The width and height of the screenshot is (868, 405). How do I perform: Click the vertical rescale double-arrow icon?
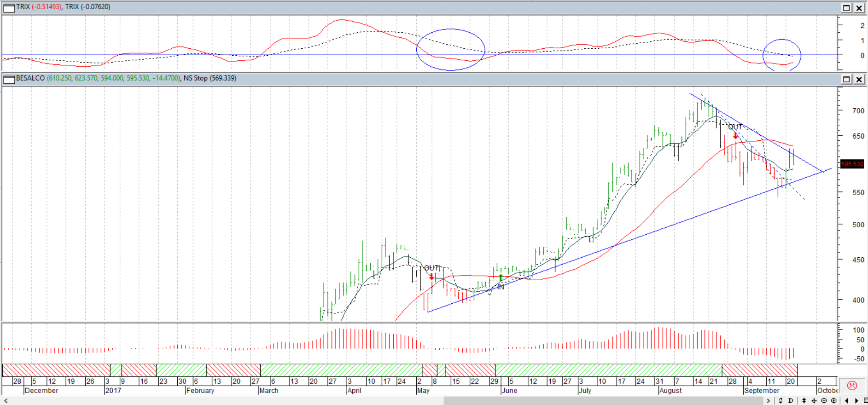[x=804, y=401]
